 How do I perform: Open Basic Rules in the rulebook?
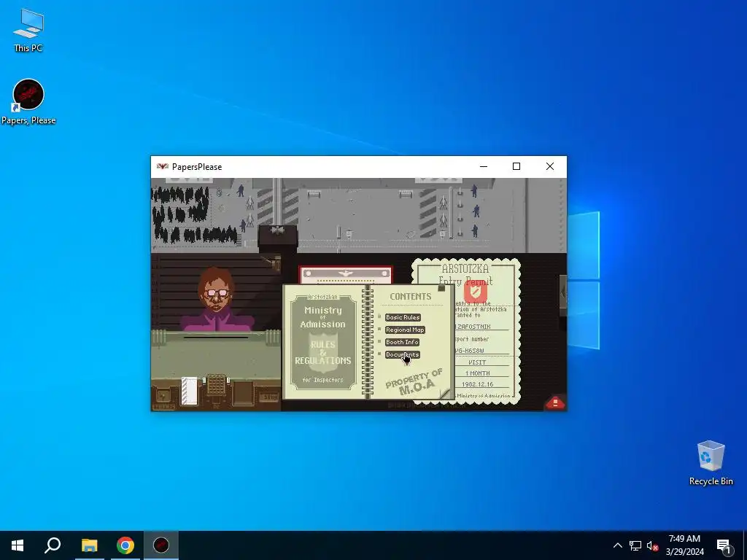pyautogui.click(x=403, y=317)
